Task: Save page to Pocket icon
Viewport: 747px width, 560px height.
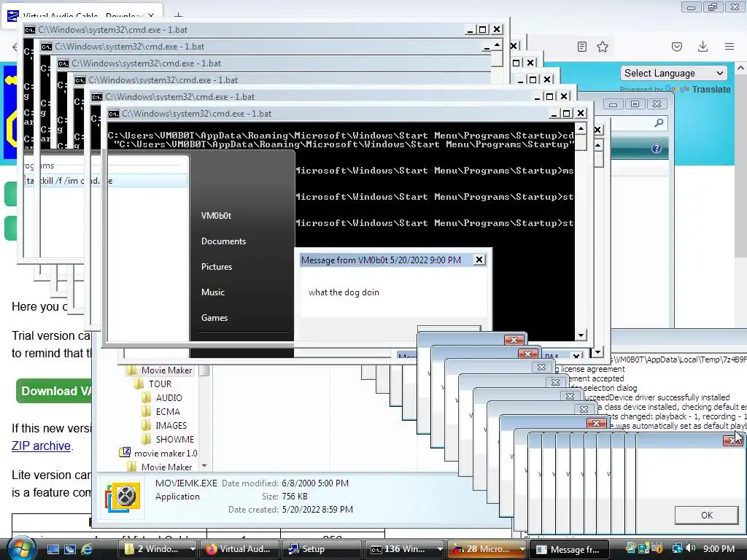Action: pyautogui.click(x=676, y=47)
